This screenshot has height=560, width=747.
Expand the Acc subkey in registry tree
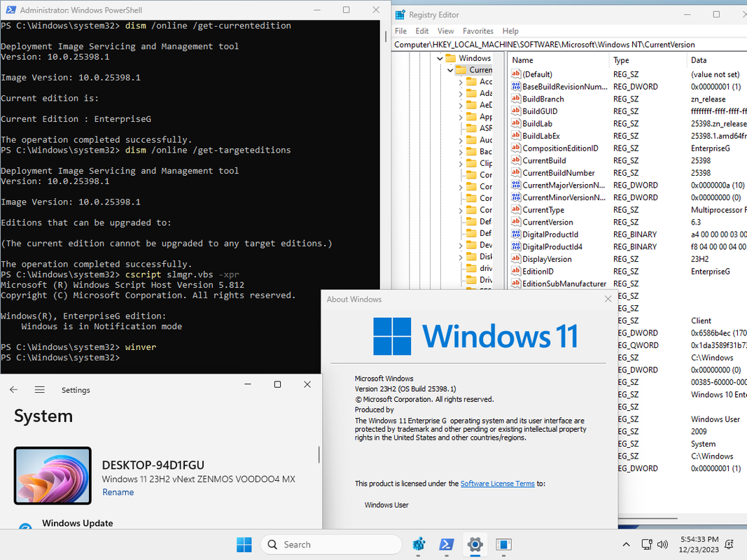(460, 82)
